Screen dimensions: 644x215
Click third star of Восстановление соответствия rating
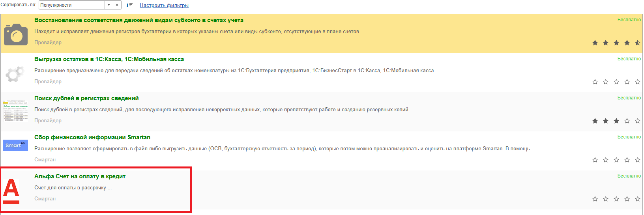[616, 43]
